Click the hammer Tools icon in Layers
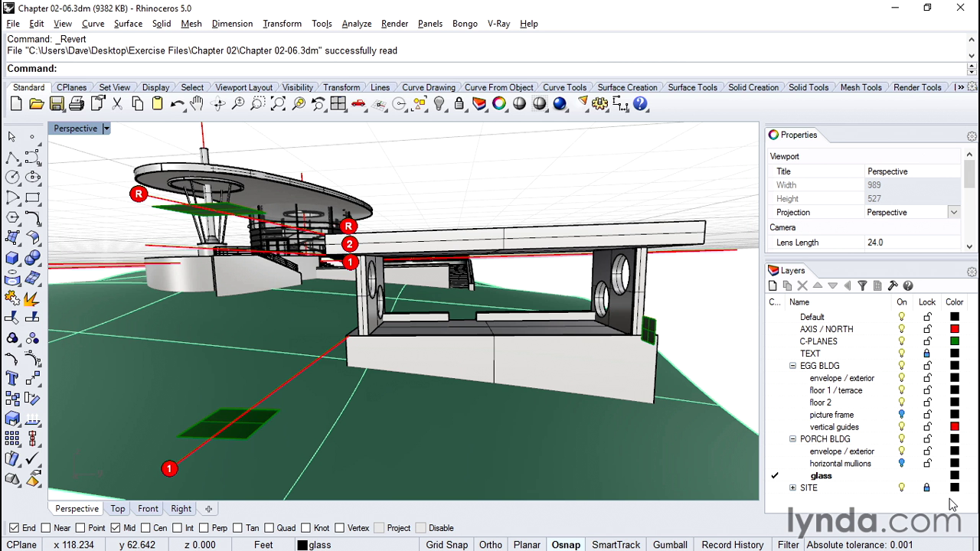This screenshot has width=980, height=551. click(893, 286)
